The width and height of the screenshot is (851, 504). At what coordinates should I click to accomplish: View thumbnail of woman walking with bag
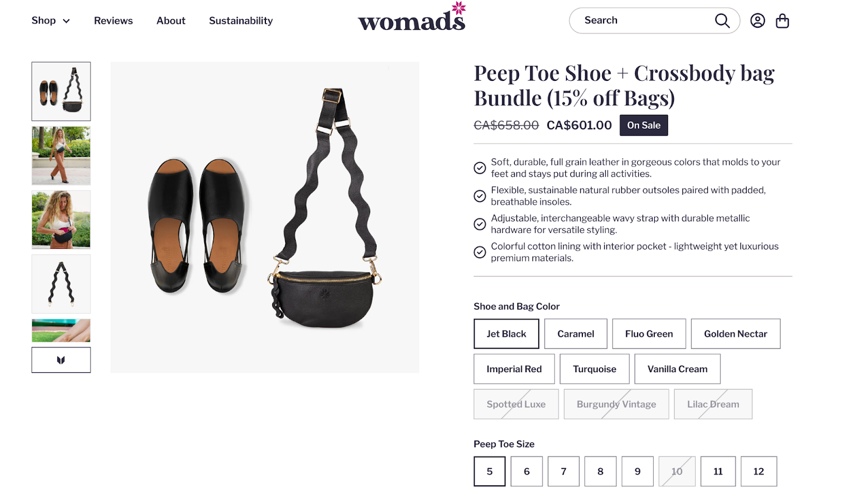click(61, 156)
